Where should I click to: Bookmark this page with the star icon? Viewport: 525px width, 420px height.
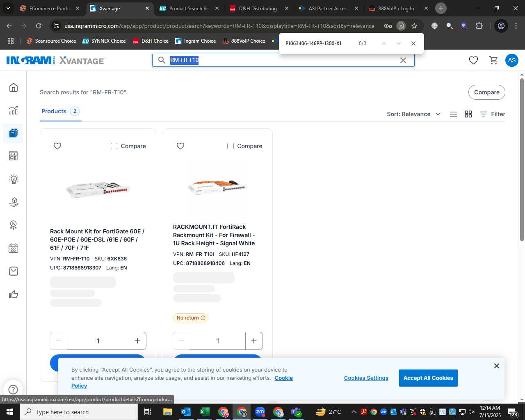tap(414, 26)
